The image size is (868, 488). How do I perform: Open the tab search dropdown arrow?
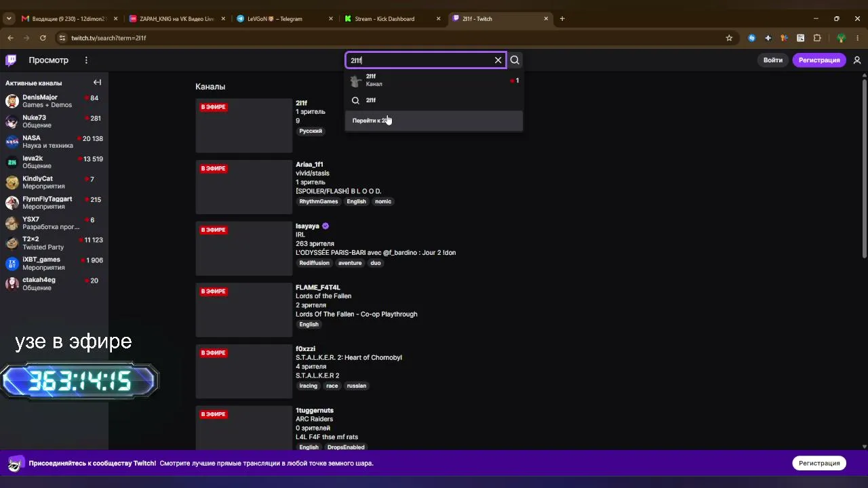tap(9, 18)
